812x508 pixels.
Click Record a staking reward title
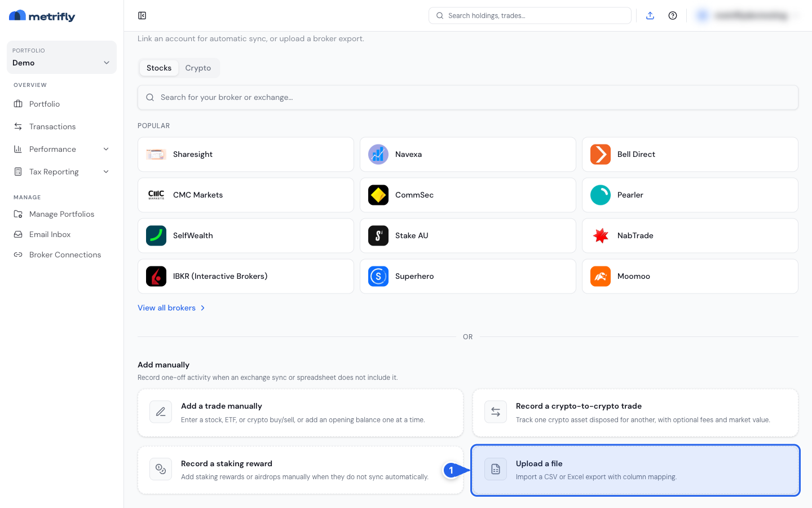pyautogui.click(x=227, y=463)
